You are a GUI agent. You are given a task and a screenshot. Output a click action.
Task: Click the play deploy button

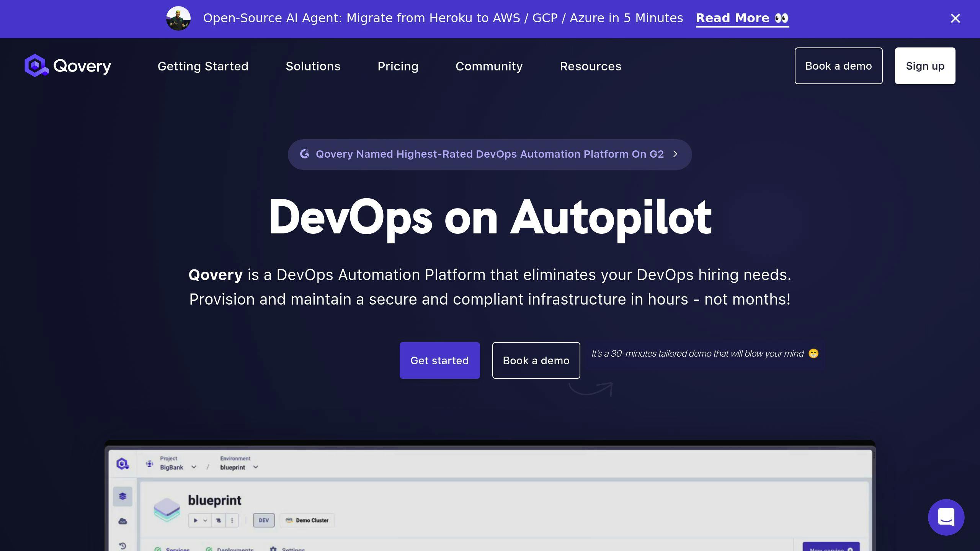(x=195, y=520)
